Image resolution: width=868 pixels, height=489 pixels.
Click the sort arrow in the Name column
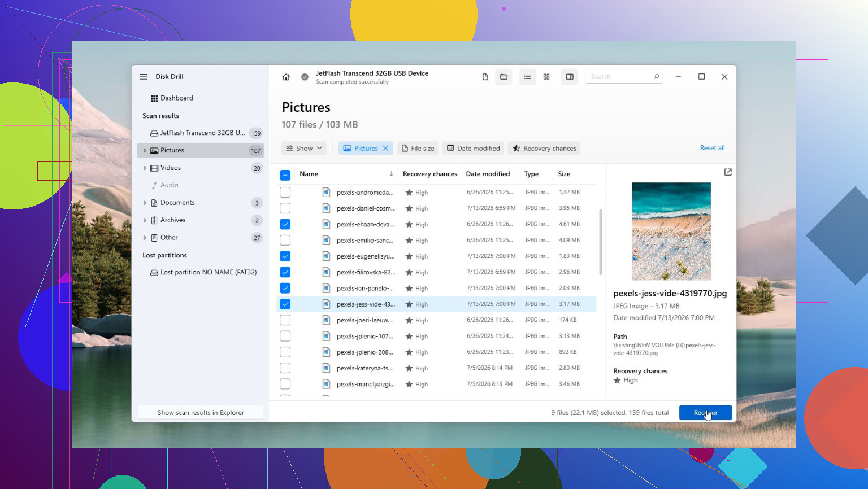click(x=391, y=174)
